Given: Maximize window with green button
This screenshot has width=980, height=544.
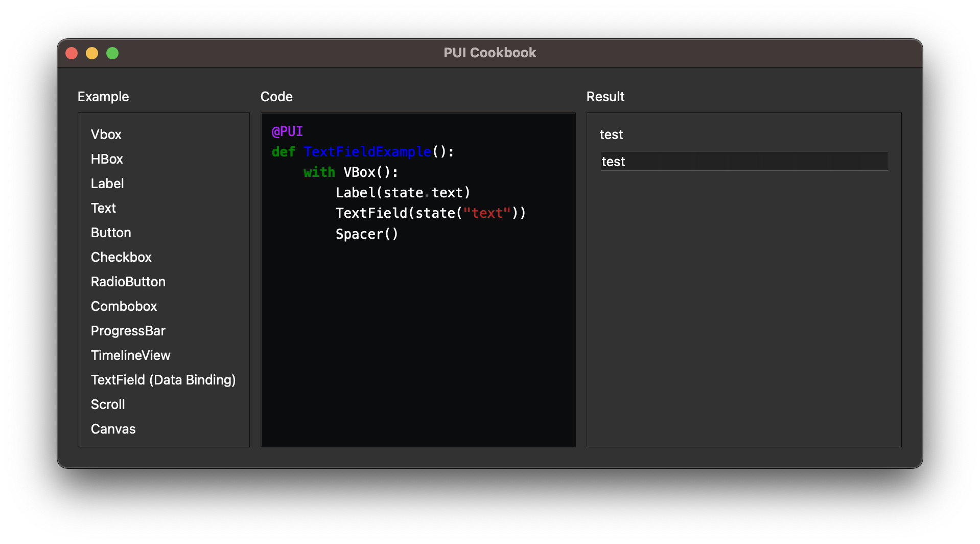Looking at the screenshot, I should (112, 53).
